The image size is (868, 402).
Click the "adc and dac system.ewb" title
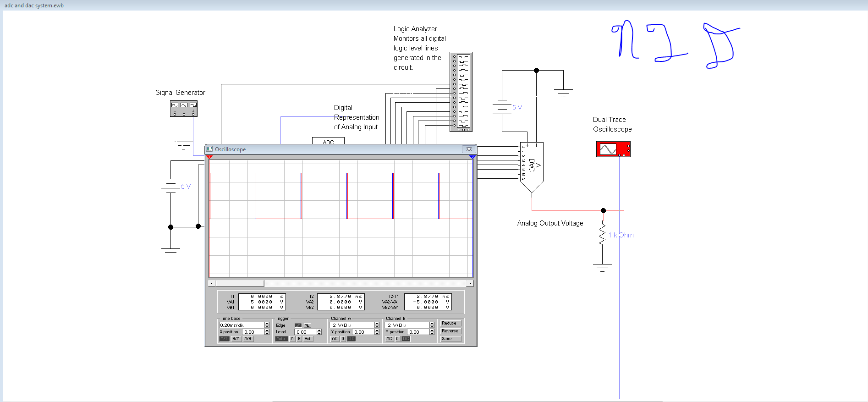coord(34,6)
